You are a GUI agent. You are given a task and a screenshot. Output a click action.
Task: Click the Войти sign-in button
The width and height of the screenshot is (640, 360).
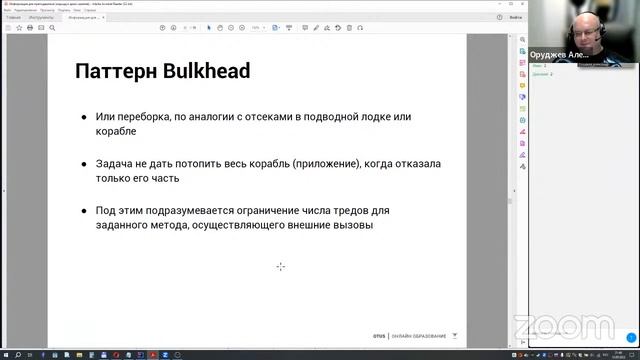tap(516, 18)
